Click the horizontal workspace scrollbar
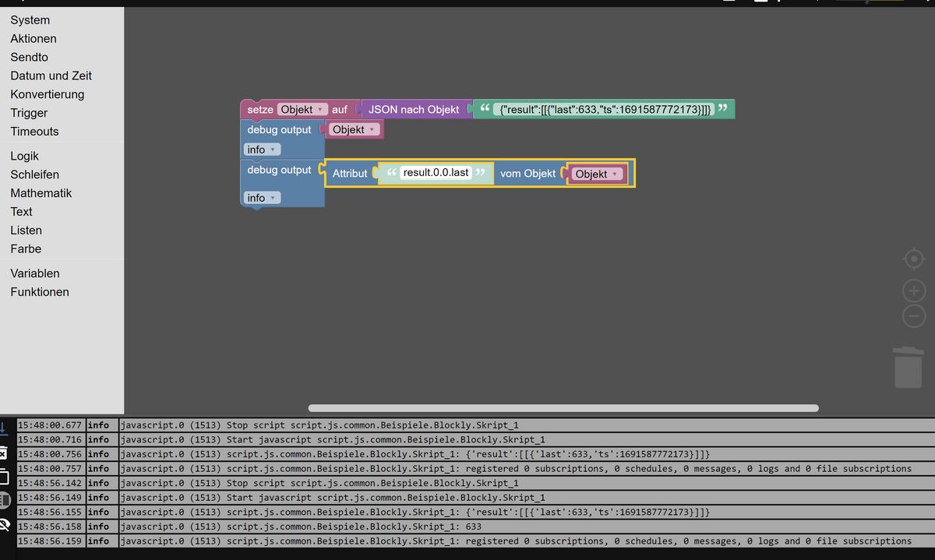This screenshot has height=560, width=935. tap(563, 408)
